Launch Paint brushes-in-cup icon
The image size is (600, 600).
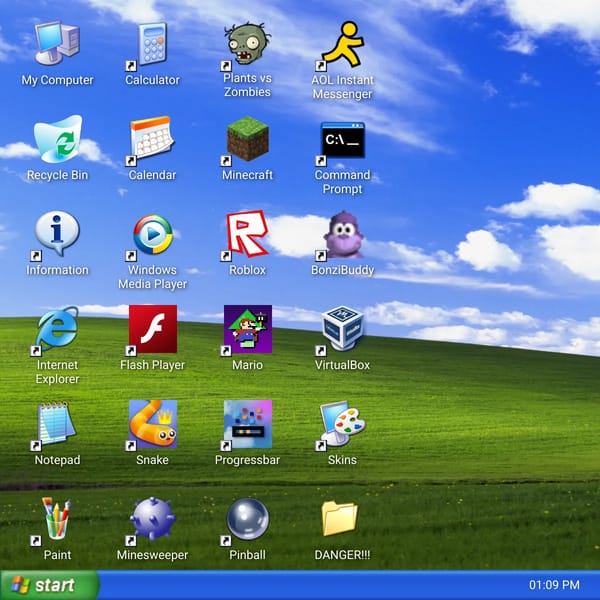pos(57,518)
